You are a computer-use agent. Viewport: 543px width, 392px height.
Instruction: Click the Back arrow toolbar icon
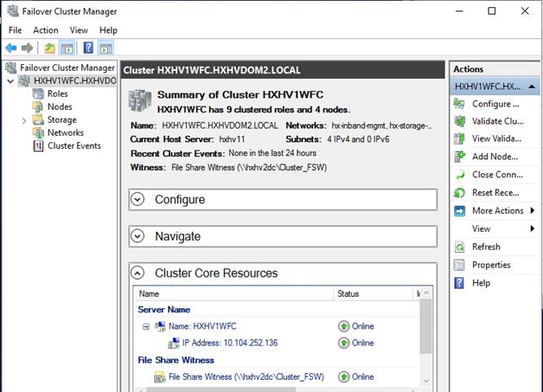(x=11, y=48)
